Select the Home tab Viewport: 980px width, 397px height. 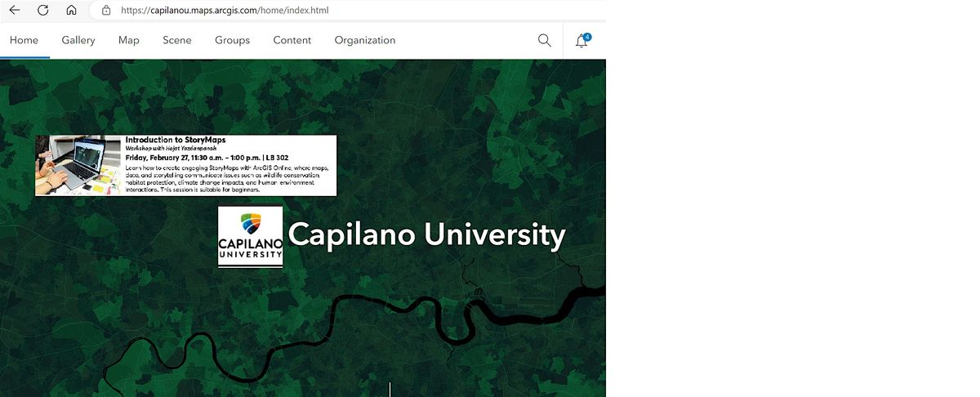(24, 40)
